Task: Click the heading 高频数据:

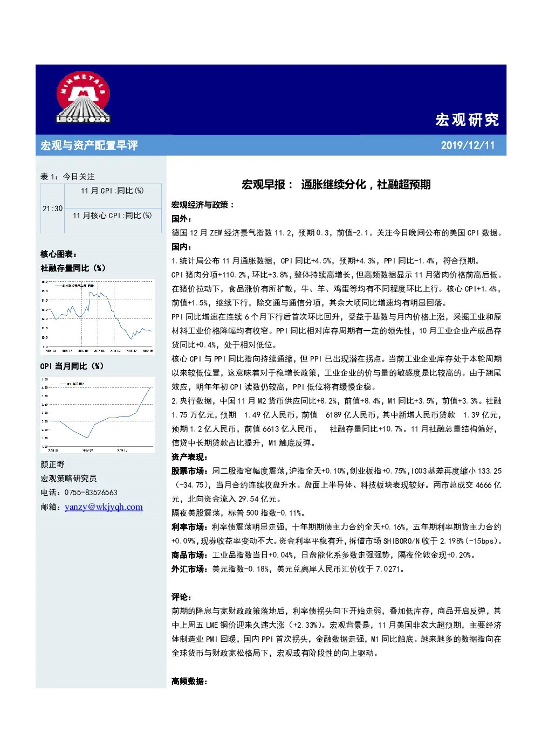Action: coord(189,681)
